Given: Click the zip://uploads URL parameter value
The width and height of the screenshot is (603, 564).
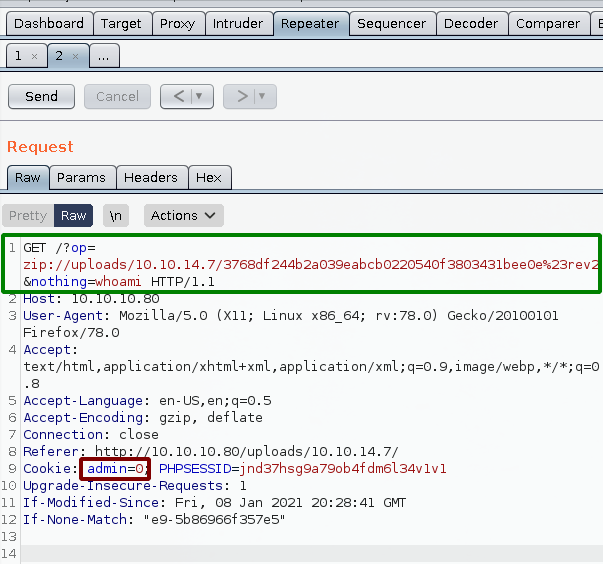Looking at the screenshot, I should [311, 265].
